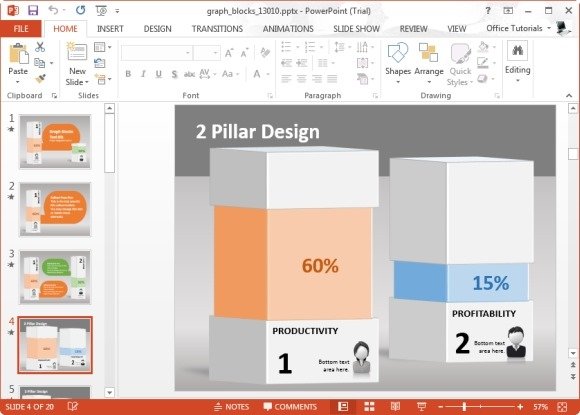Expand the Paste options arrow
580x415 pixels.
(18, 81)
